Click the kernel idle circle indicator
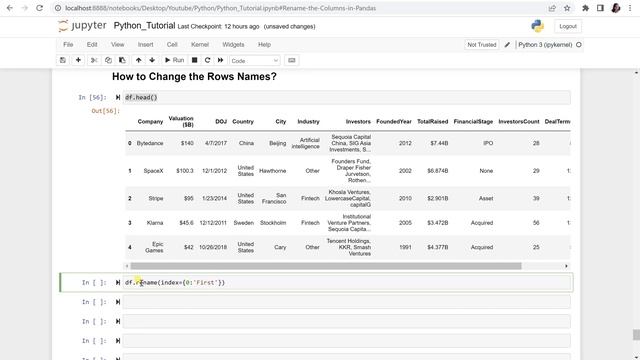This screenshot has height=360, width=640. tap(578, 45)
